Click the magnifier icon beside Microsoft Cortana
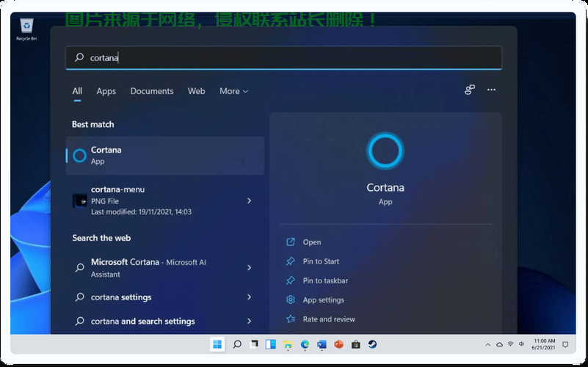588x367 pixels. (79, 267)
